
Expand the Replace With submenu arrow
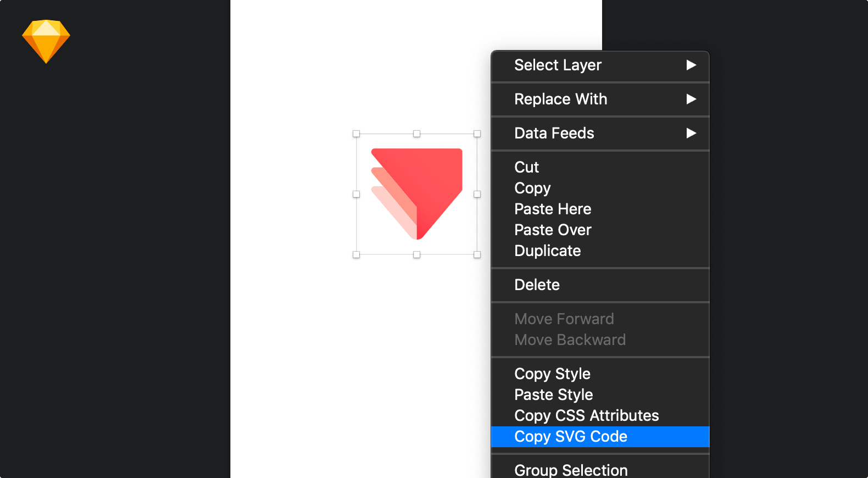691,99
